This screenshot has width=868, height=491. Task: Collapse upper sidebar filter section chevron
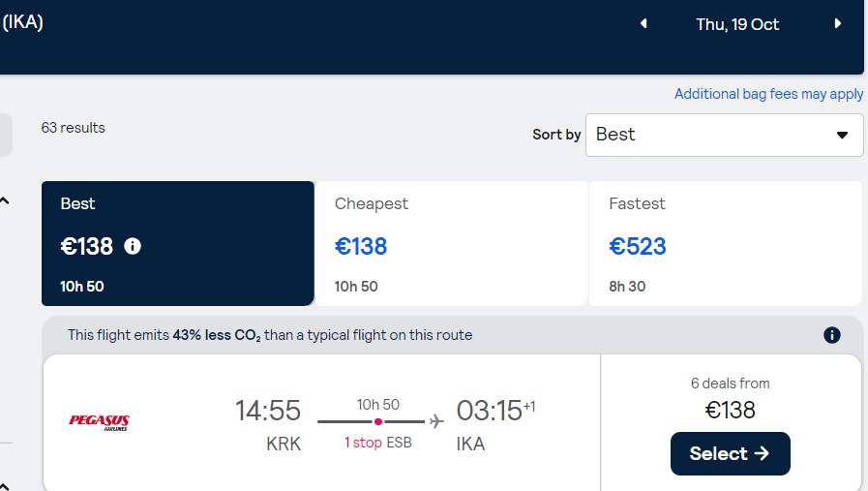[x=5, y=200]
